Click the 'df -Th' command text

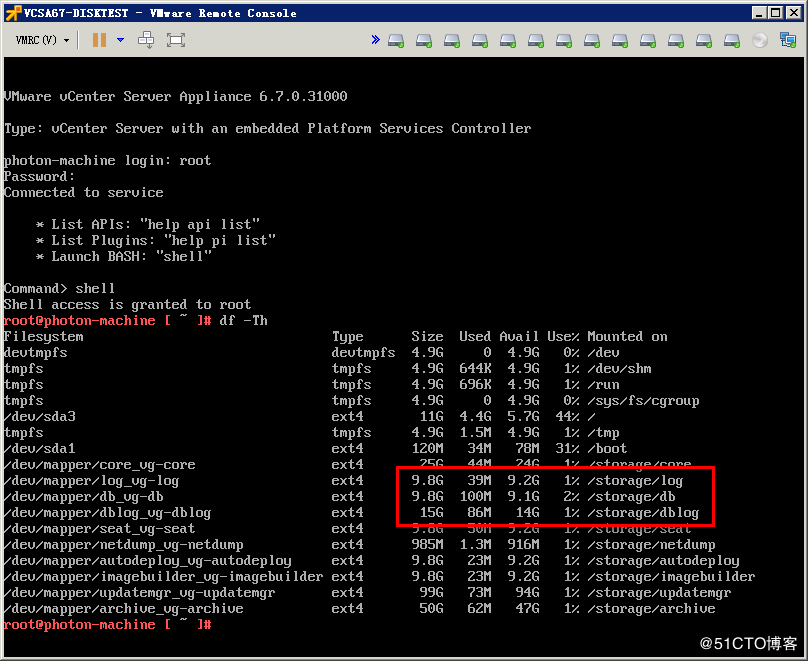click(x=243, y=320)
